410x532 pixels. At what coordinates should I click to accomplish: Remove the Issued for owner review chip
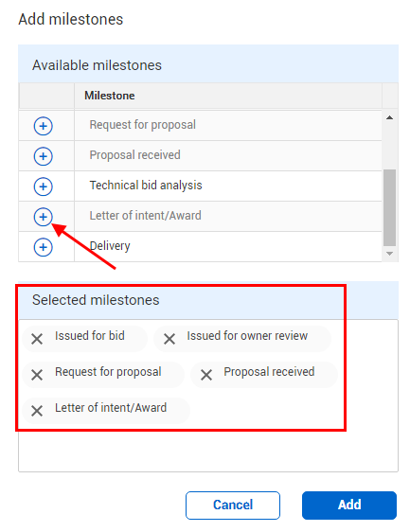point(169,339)
